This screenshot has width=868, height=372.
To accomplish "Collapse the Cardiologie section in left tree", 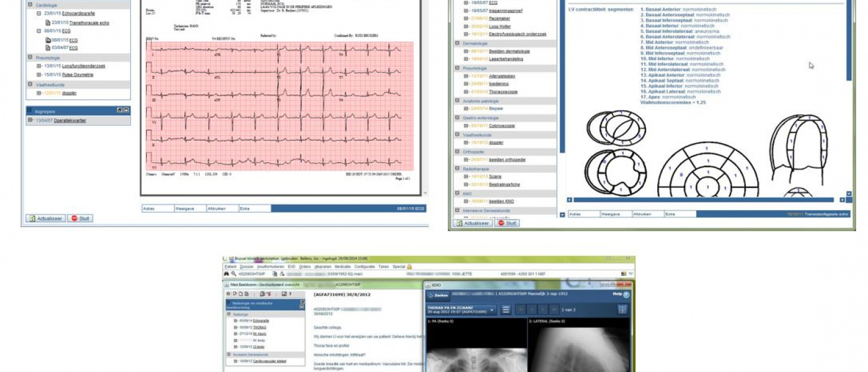I will (x=30, y=4).
